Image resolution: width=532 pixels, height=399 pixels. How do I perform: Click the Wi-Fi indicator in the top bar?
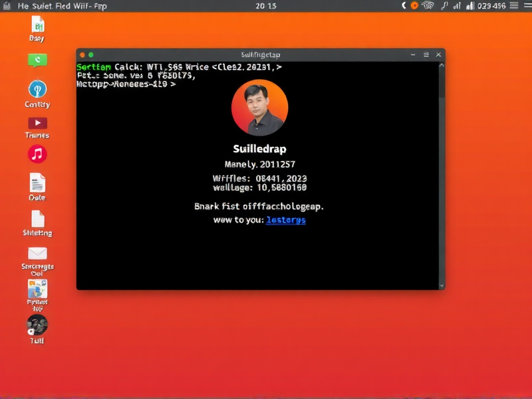click(429, 6)
